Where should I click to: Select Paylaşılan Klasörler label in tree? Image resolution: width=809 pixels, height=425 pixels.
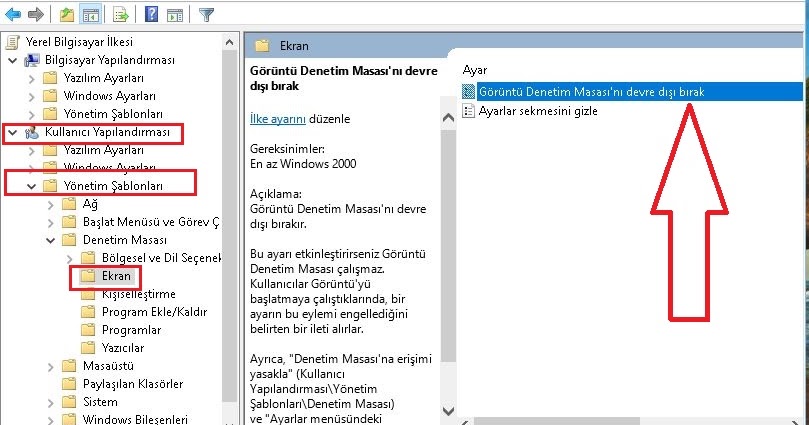(x=133, y=384)
